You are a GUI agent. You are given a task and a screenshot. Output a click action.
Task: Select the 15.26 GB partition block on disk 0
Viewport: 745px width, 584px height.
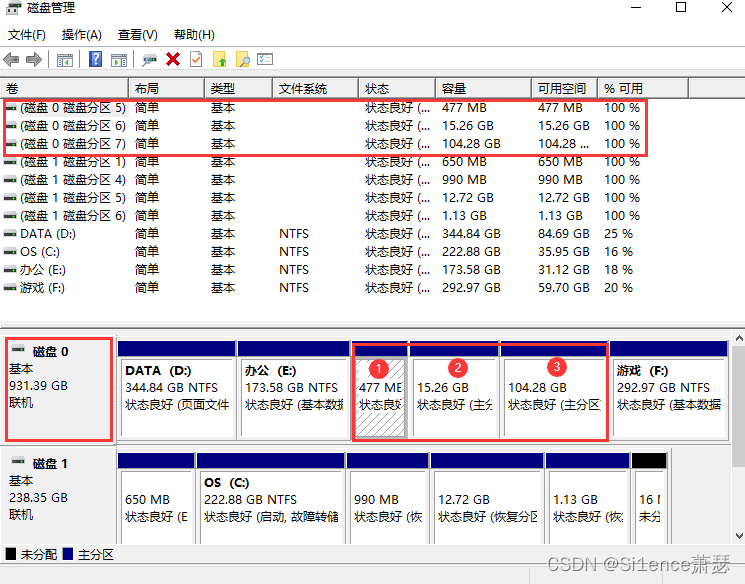point(454,390)
